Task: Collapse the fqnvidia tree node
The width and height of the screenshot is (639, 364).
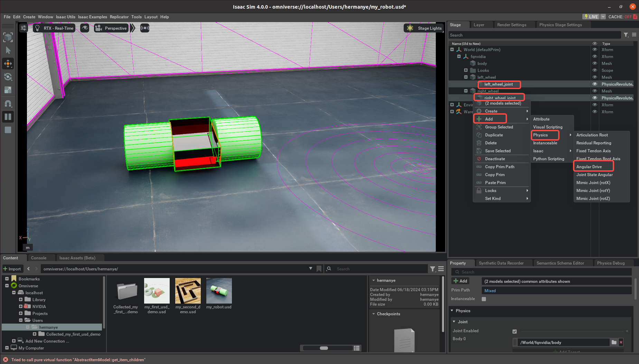Action: click(x=459, y=57)
